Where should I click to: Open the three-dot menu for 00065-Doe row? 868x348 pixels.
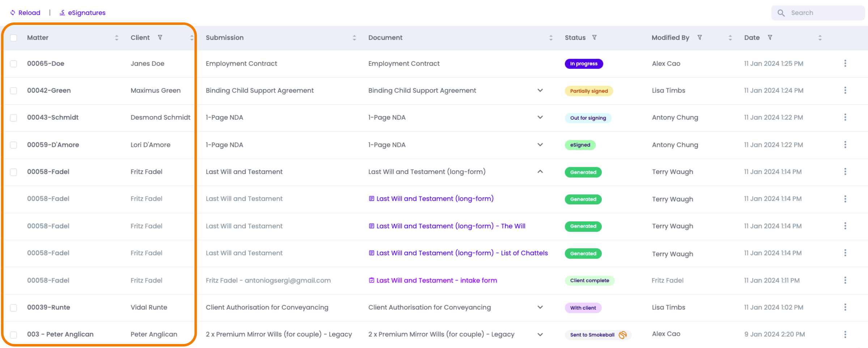[845, 64]
